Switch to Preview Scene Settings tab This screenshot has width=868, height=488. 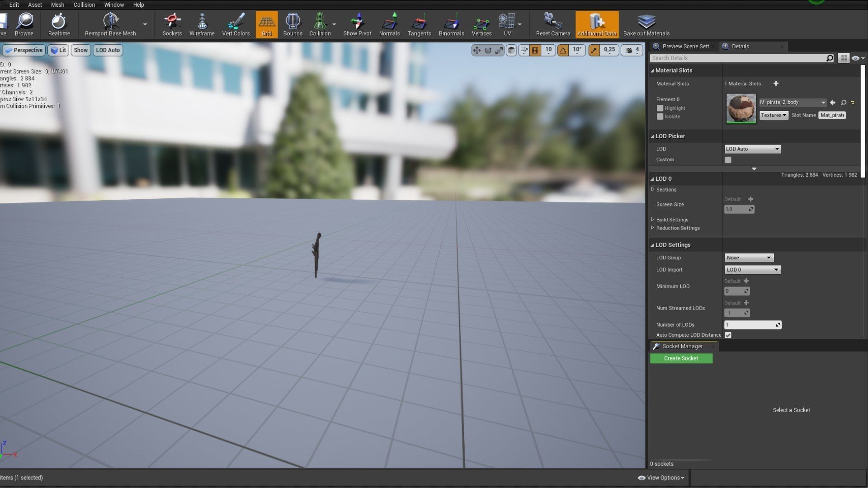(684, 46)
